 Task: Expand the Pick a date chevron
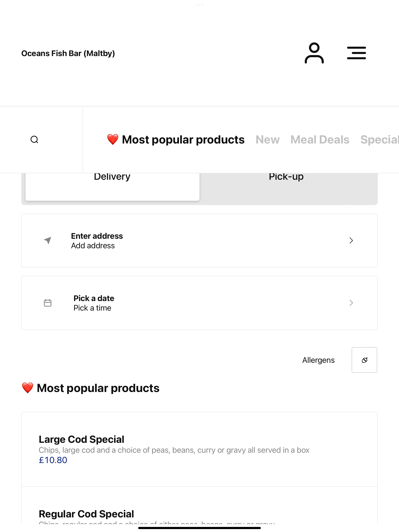(x=351, y=303)
